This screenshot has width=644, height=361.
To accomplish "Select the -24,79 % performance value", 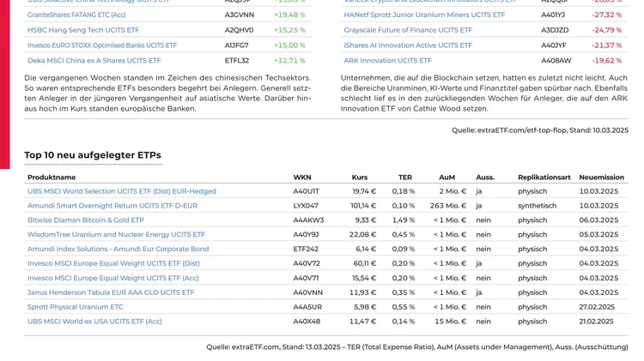I will [x=606, y=30].
